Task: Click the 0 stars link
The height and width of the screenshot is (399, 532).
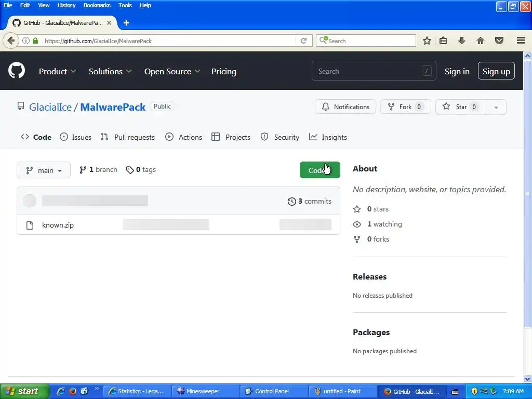Action: click(371, 209)
